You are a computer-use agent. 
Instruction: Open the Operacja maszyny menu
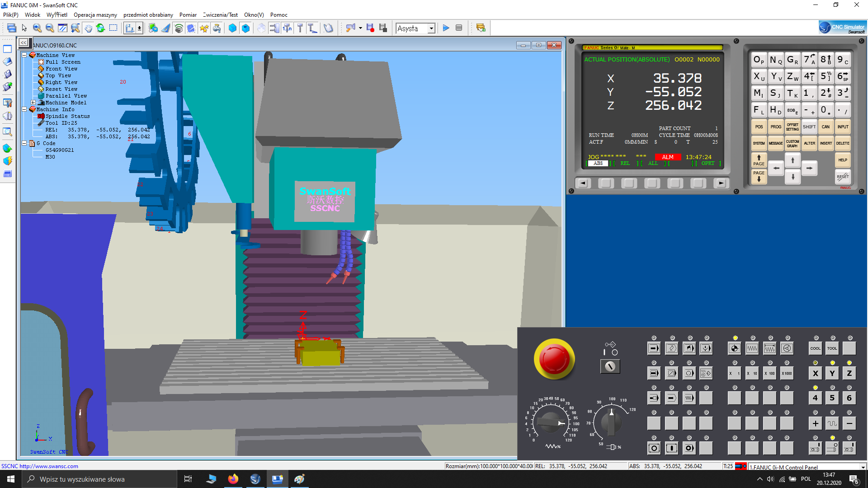click(95, 15)
